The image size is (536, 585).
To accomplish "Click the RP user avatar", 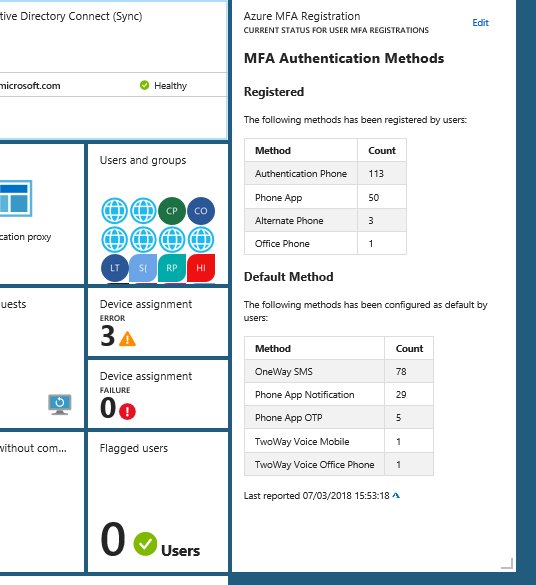I will tap(172, 268).
